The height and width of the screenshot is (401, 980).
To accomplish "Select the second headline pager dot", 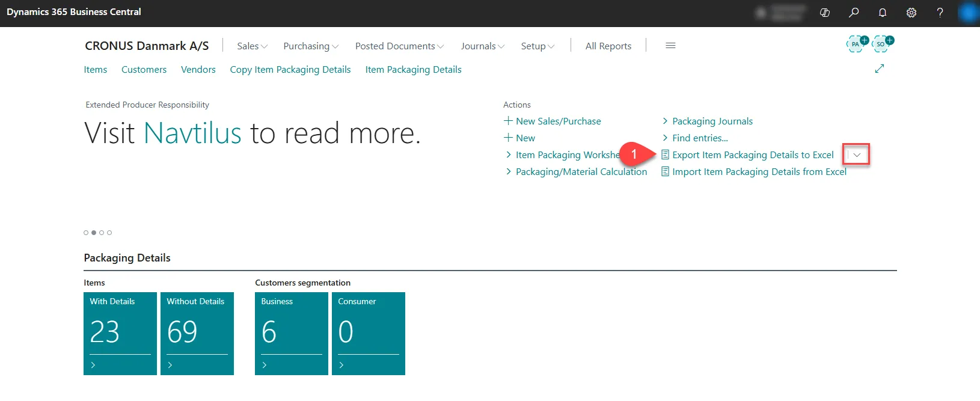I will coord(94,233).
